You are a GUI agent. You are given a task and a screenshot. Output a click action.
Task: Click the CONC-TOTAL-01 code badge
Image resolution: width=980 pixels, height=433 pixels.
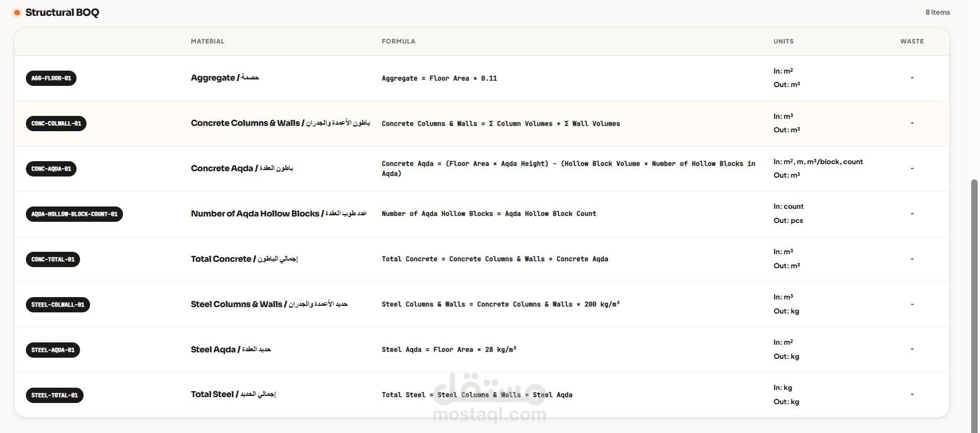53,259
